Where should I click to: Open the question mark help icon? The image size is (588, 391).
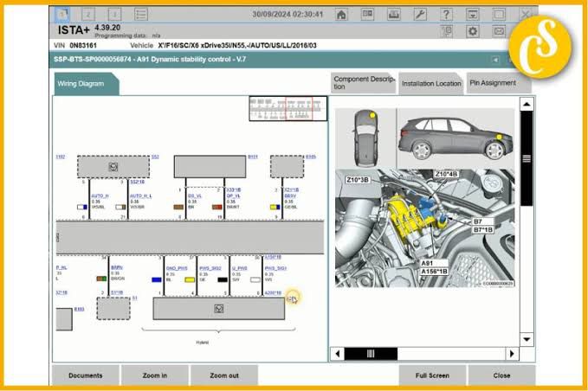(446, 15)
